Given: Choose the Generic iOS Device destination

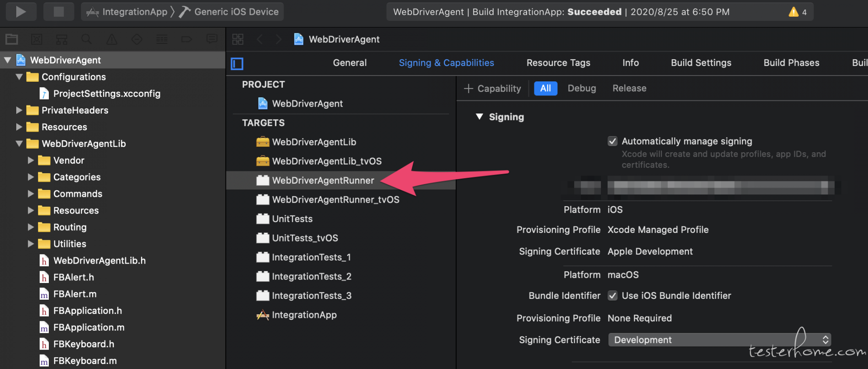Looking at the screenshot, I should click(229, 12).
